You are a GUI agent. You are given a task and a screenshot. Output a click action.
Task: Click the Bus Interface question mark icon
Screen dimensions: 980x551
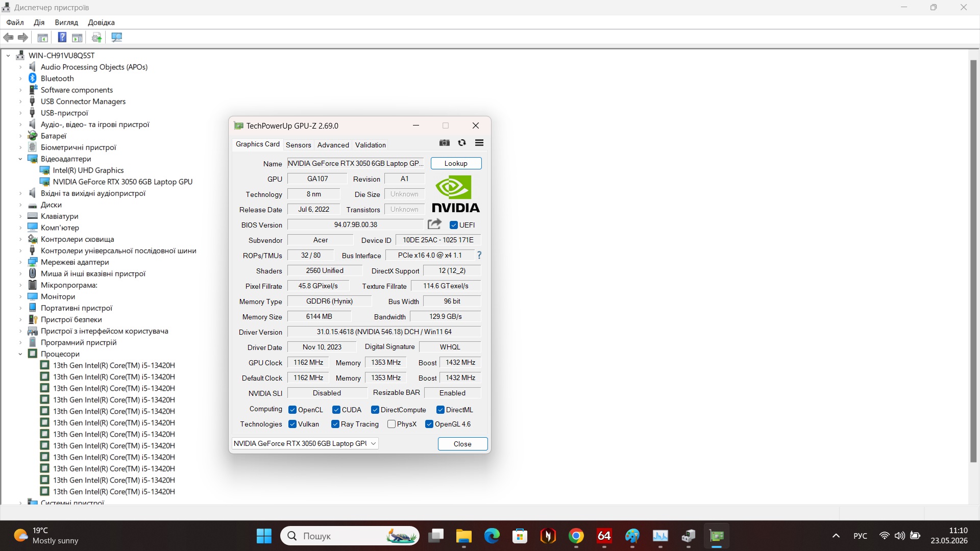coord(479,255)
